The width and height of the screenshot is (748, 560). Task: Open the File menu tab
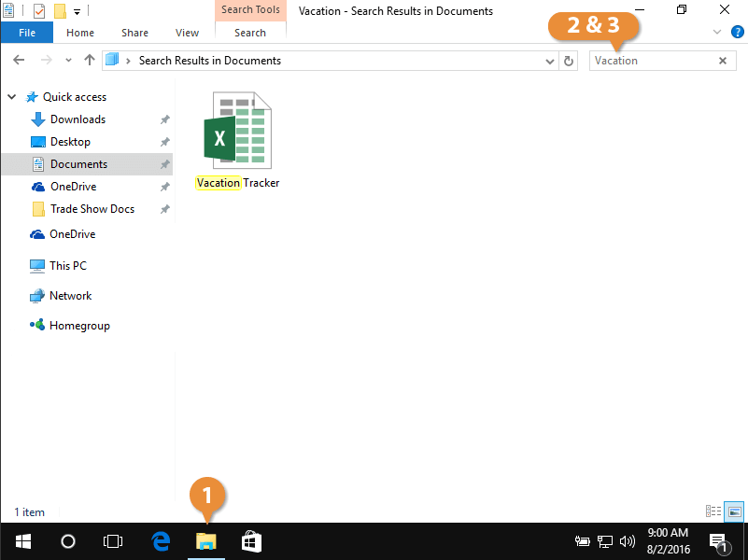pyautogui.click(x=27, y=33)
